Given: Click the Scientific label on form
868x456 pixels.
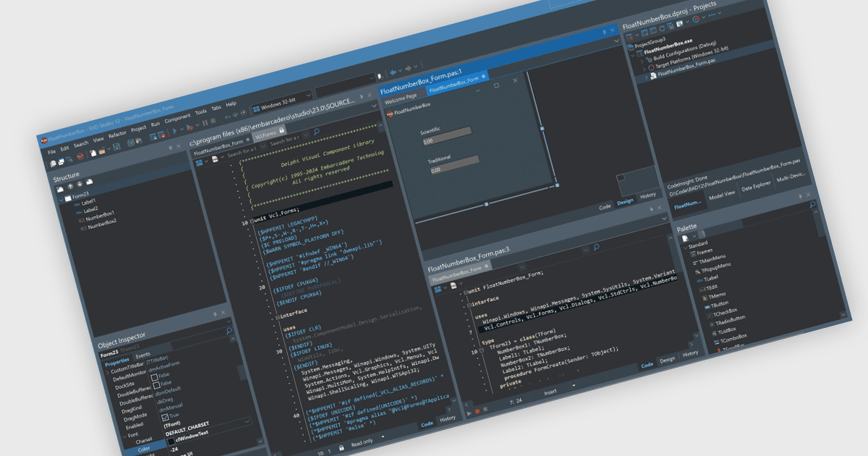Looking at the screenshot, I should coord(430,130).
